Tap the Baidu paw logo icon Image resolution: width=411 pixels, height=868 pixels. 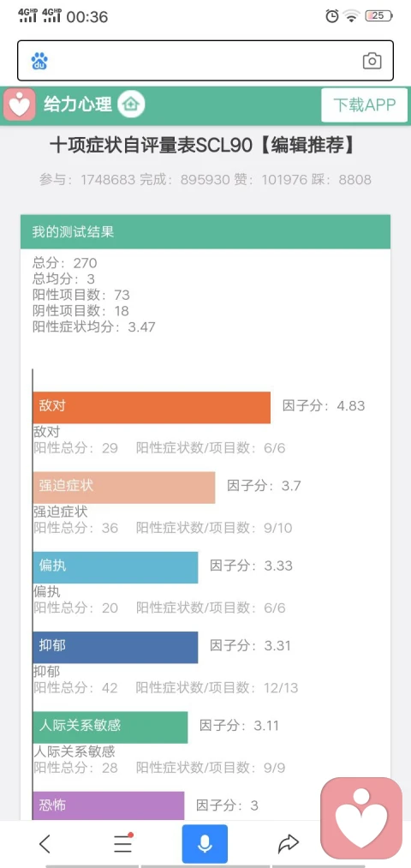[x=39, y=61]
